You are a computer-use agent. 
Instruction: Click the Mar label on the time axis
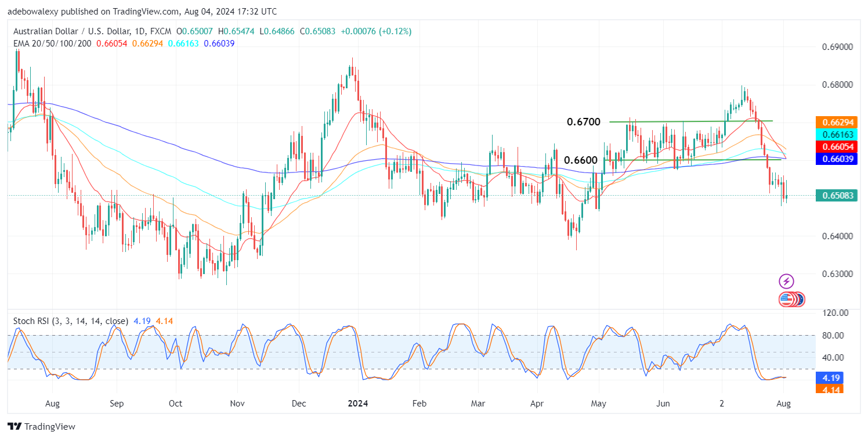(x=479, y=404)
